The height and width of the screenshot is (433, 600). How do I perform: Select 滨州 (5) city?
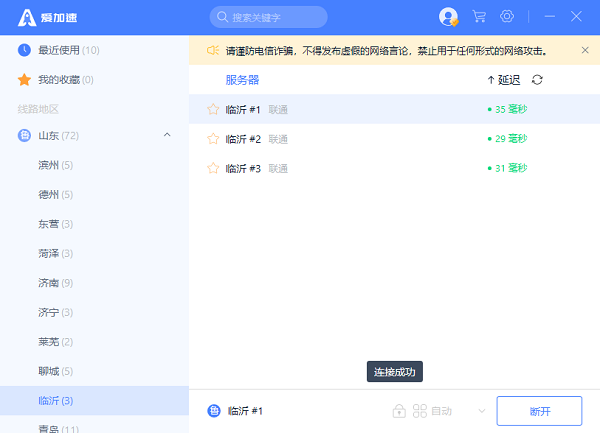click(94, 165)
